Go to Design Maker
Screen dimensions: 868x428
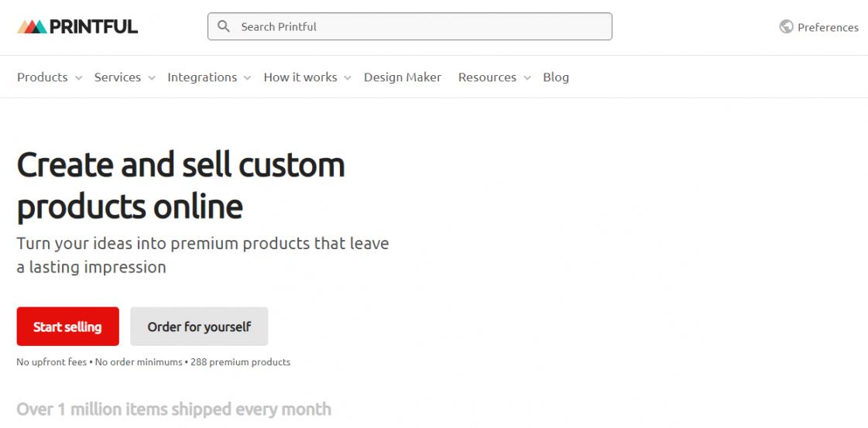[x=403, y=77]
